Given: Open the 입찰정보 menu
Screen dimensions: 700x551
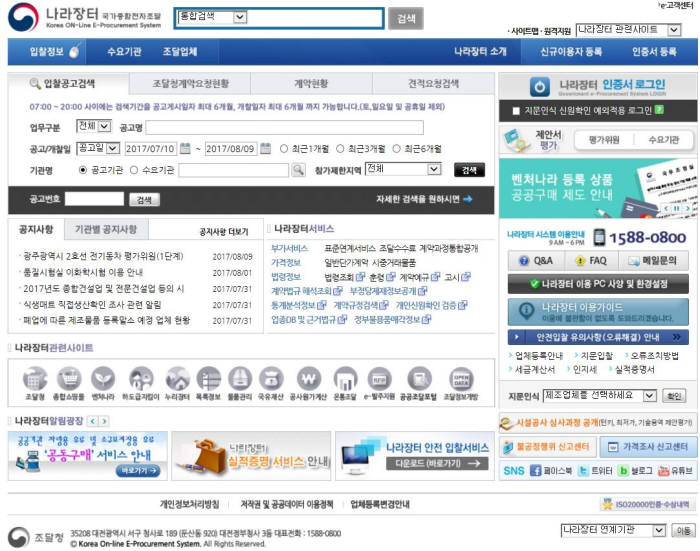Looking at the screenshot, I should point(47,51).
